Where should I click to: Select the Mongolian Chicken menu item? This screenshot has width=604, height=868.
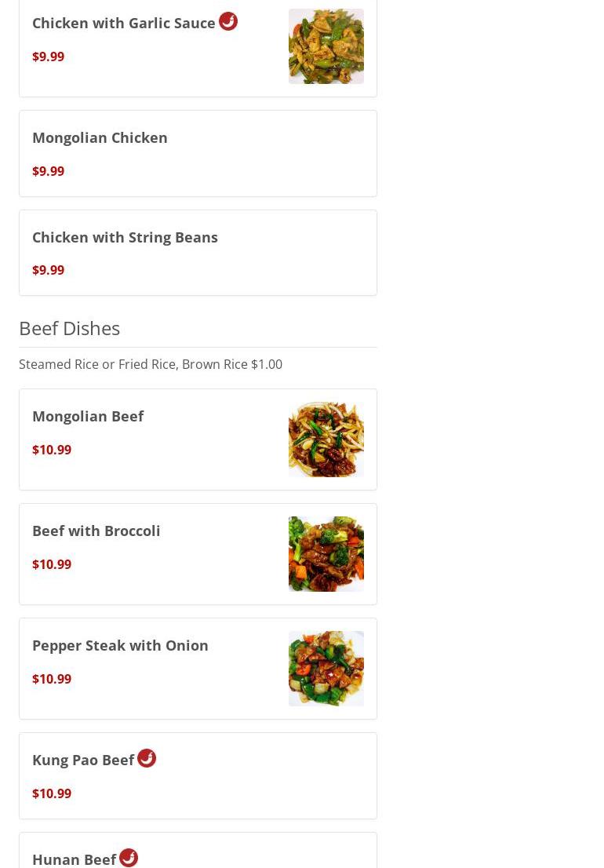[x=198, y=153]
